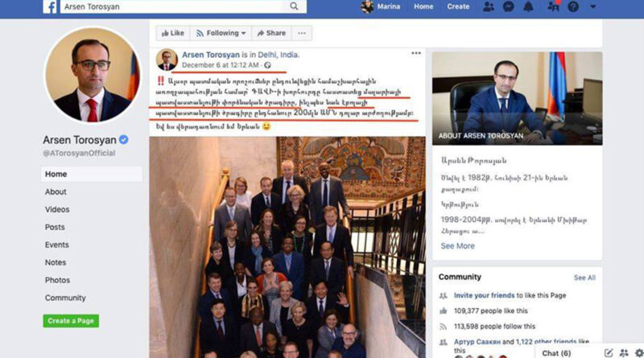
Task: Open the account arrow menu in top bar
Action: coord(592,6)
